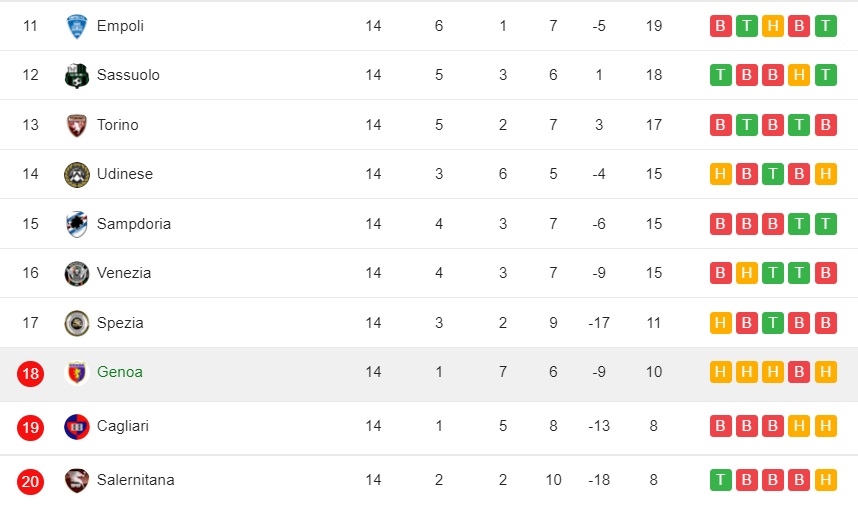The width and height of the screenshot is (858, 508).
Task: Click the Empoli club crest icon
Action: (x=77, y=26)
